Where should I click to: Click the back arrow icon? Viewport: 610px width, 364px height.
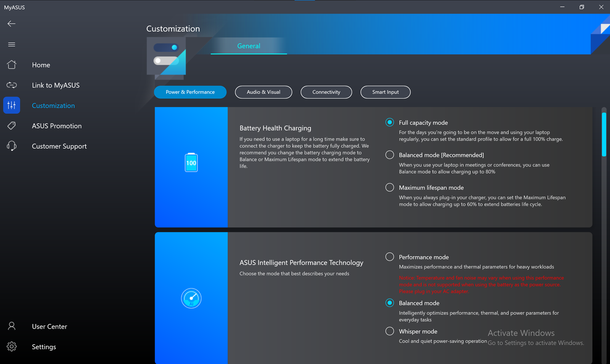pyautogui.click(x=11, y=24)
